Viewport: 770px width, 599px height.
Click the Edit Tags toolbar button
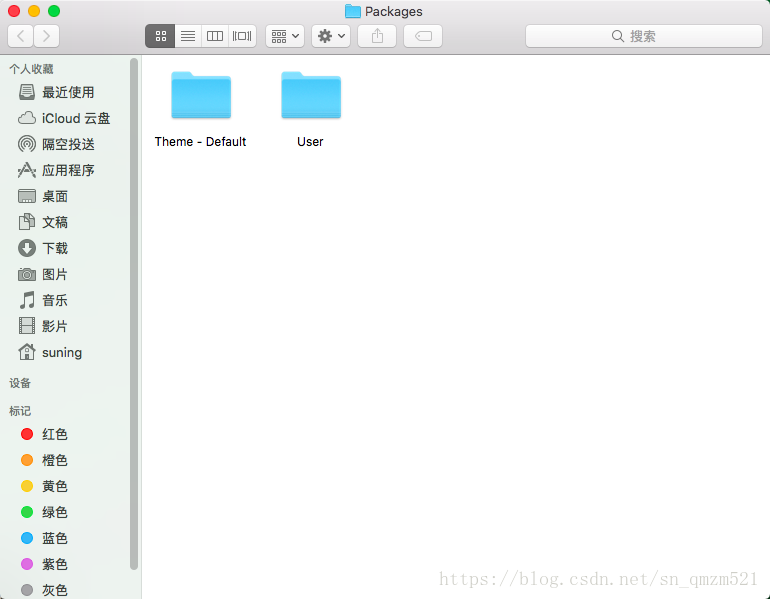423,36
